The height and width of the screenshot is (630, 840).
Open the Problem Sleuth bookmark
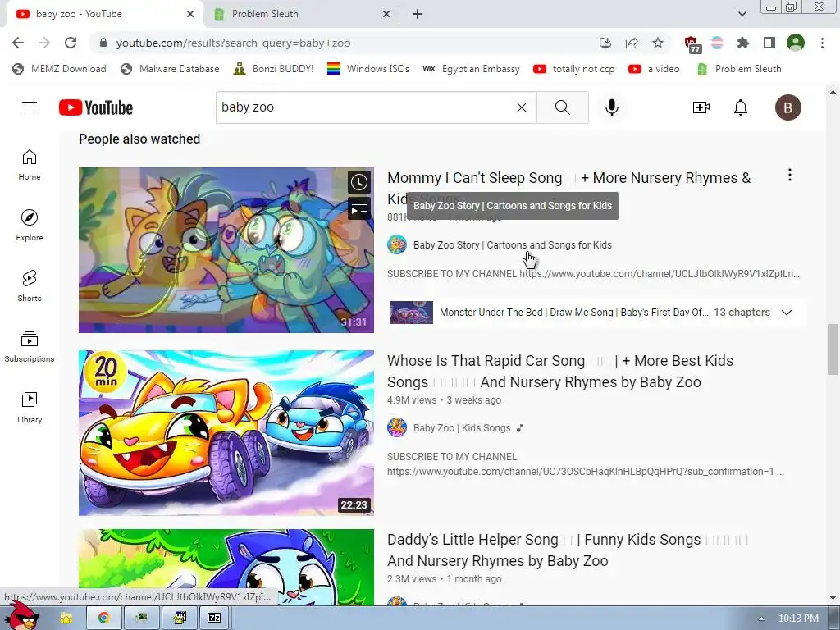[738, 69]
